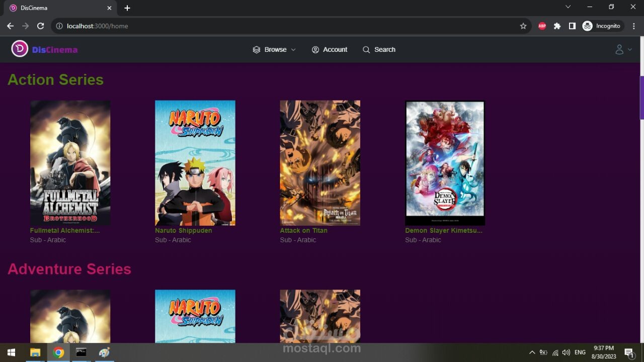Open the Paint icon on the taskbar
This screenshot has width=644, height=362.
104,352
